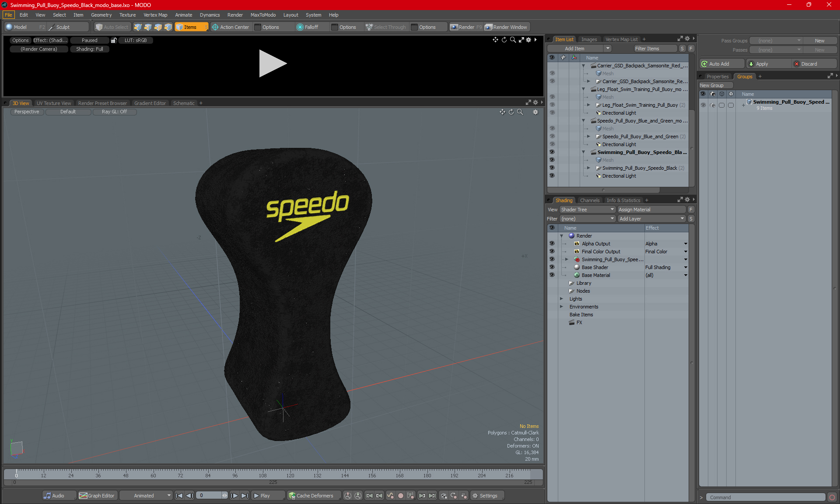Open 3D viewport settings gear
Image resolution: width=840 pixels, height=504 pixels.
click(x=535, y=112)
